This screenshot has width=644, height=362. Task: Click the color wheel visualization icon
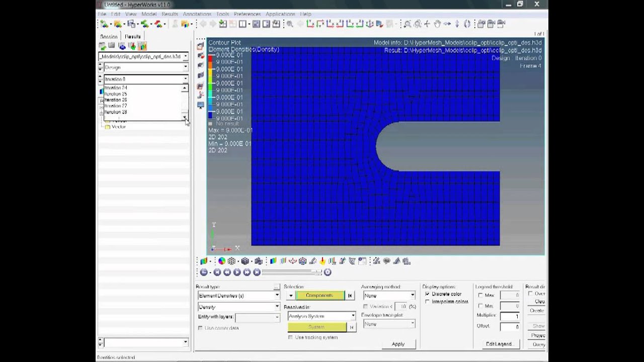221,261
